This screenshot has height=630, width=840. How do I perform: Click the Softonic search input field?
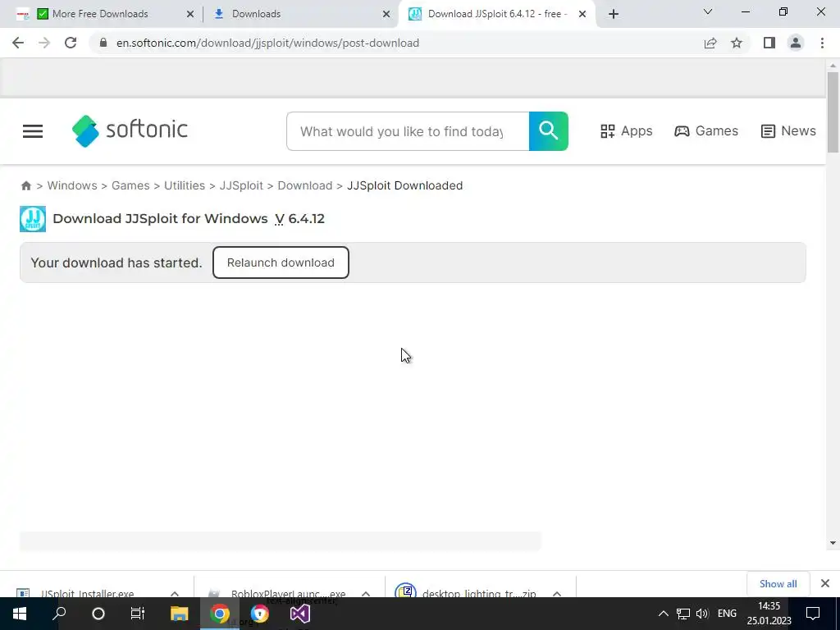click(408, 131)
